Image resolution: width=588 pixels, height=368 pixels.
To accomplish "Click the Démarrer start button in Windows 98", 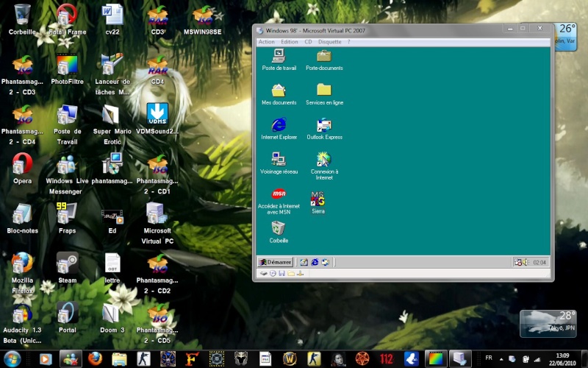I will coord(275,262).
